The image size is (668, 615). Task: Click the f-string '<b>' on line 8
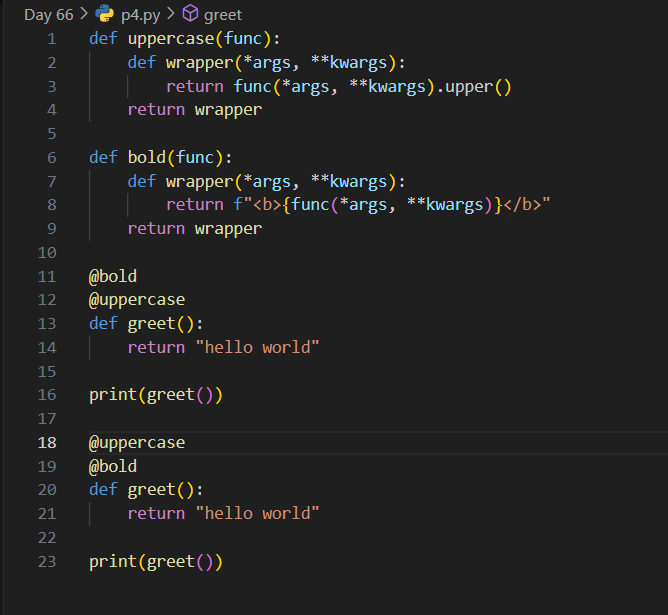[x=267, y=205]
